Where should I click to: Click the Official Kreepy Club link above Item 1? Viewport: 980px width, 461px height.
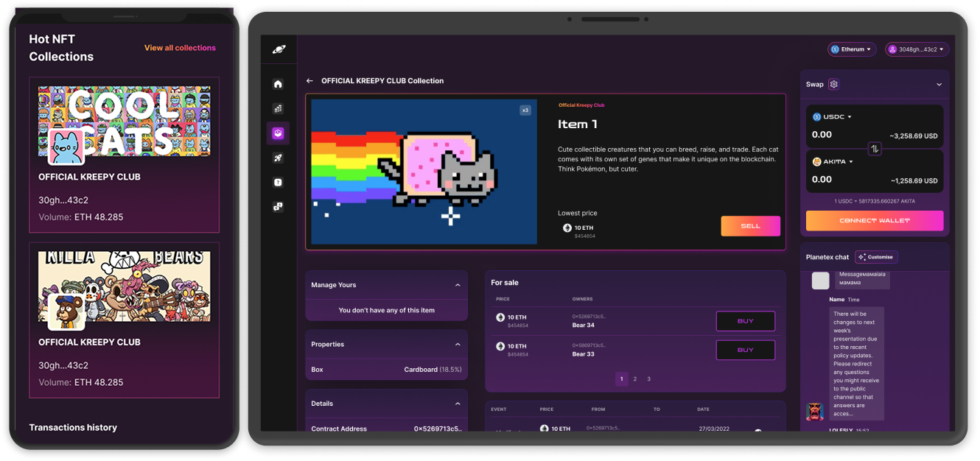pyautogui.click(x=581, y=105)
